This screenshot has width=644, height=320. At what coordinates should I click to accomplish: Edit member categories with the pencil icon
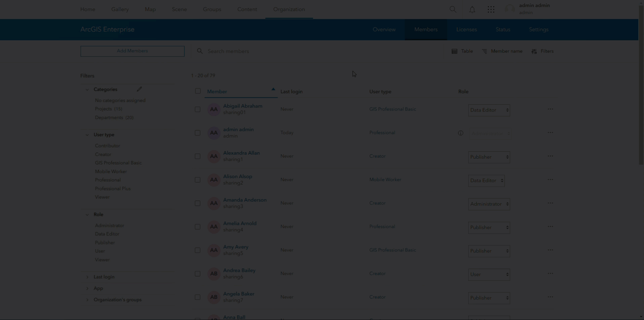pyautogui.click(x=139, y=89)
